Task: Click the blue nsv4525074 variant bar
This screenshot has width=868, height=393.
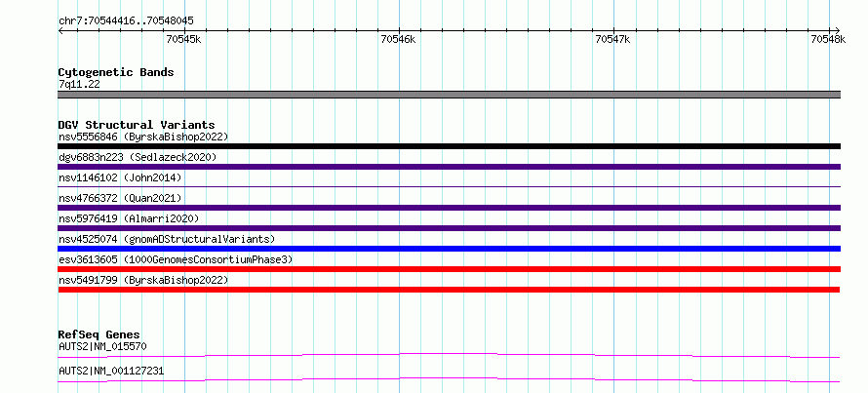Action: [x=449, y=249]
